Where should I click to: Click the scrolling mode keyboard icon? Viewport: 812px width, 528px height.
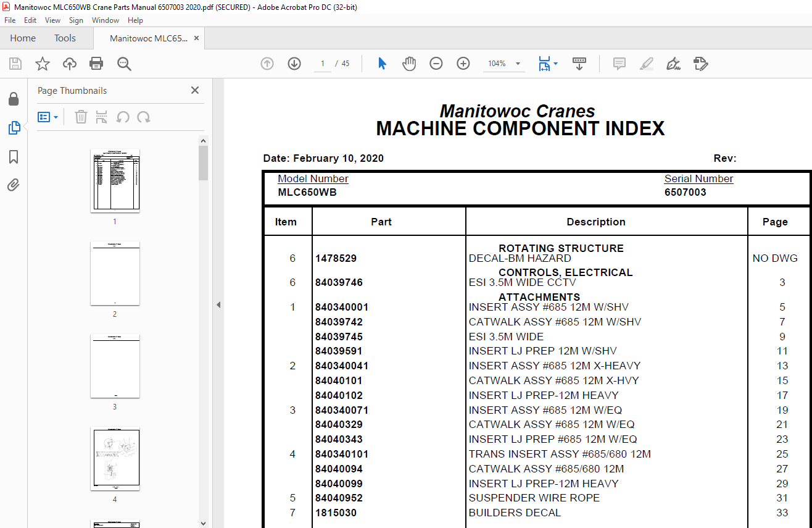(x=579, y=64)
